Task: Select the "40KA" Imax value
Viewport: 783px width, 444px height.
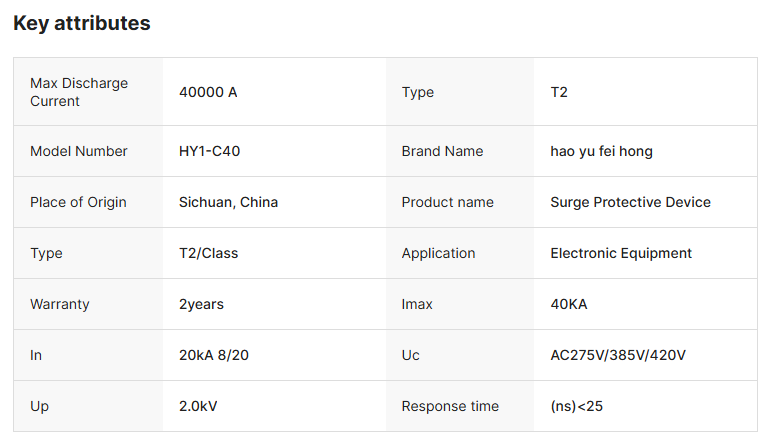Action: tap(569, 304)
